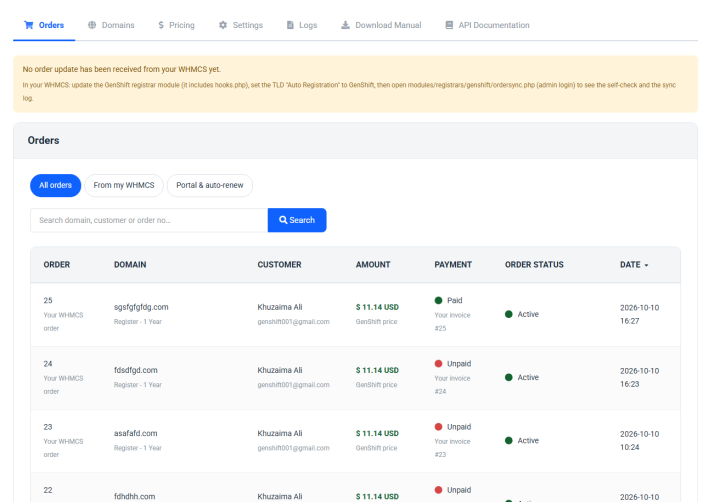This screenshot has width=714, height=502.
Task: Sort by the PAYMENT column header
Action: click(453, 265)
